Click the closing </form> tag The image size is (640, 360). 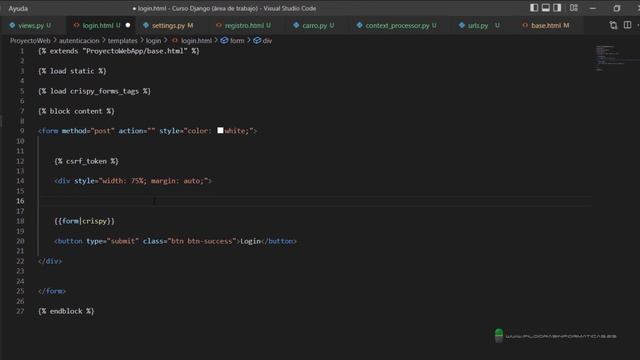(52, 291)
